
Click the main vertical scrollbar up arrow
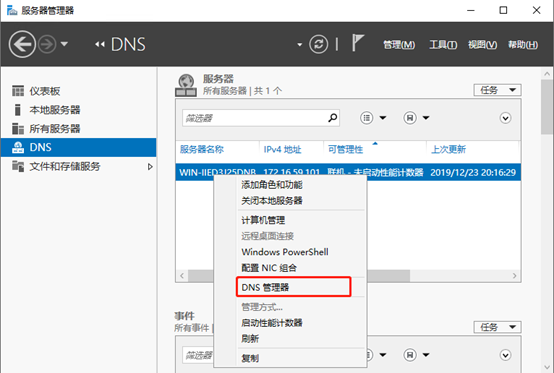pyautogui.click(x=547, y=73)
